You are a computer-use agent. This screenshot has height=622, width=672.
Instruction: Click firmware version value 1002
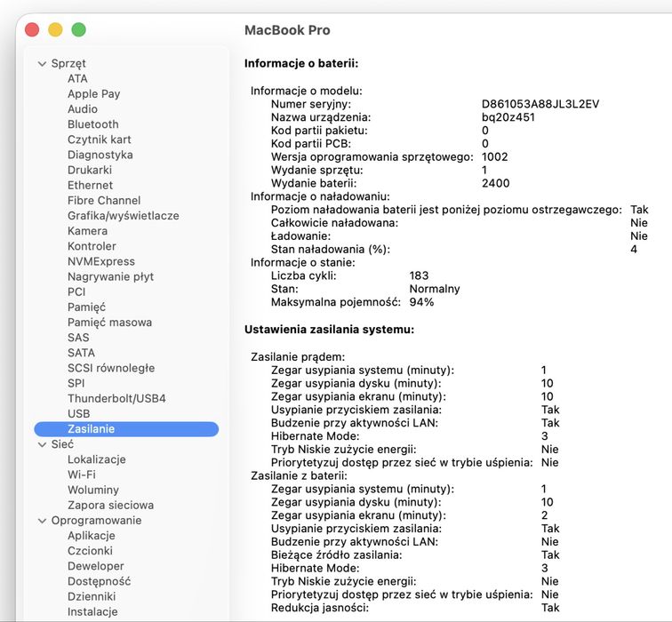494,156
